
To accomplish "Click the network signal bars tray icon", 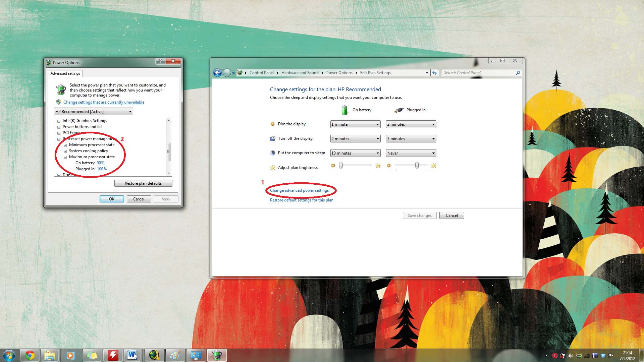I will tap(587, 356).
